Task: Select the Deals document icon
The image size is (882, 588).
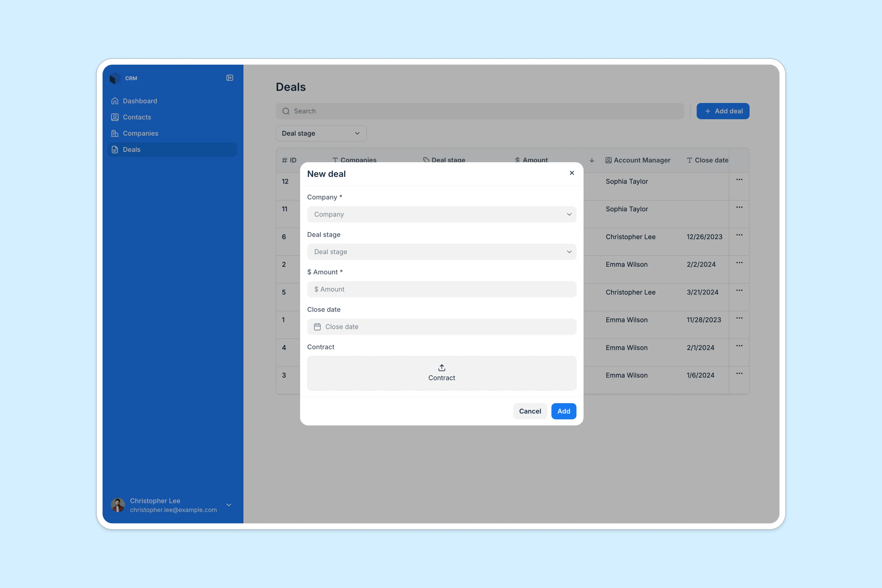Action: pyautogui.click(x=115, y=150)
